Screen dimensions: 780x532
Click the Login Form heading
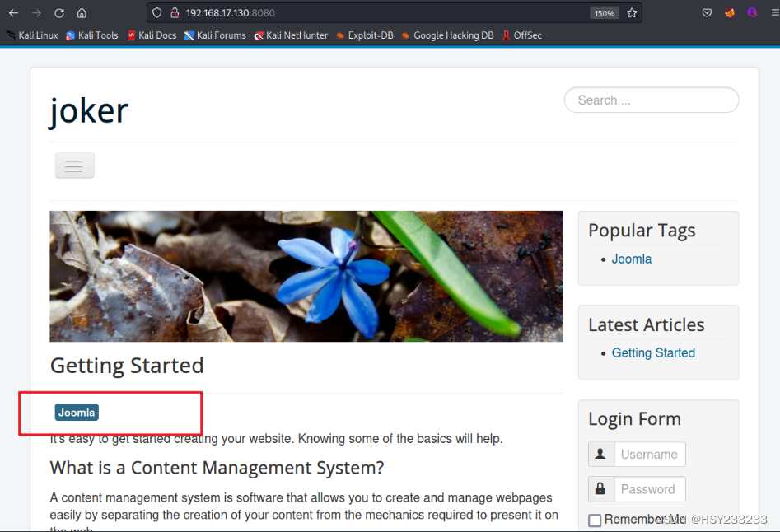pyautogui.click(x=634, y=419)
